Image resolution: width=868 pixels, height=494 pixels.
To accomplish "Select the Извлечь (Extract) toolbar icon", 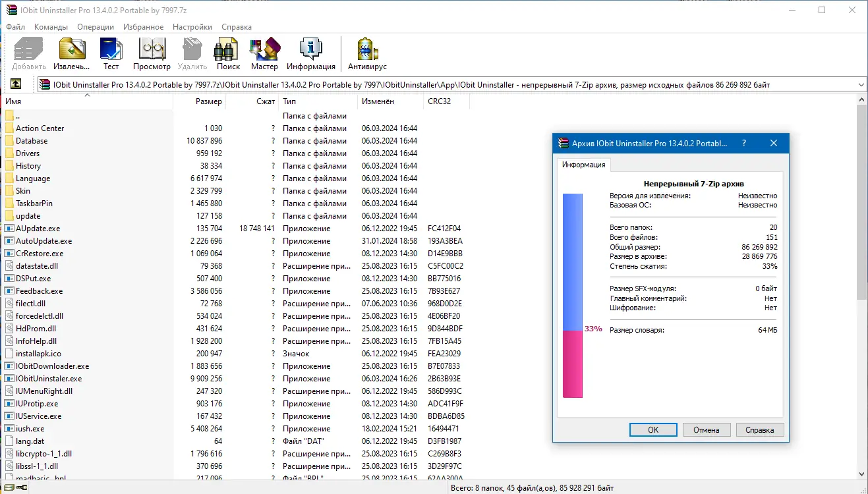I will [x=71, y=53].
